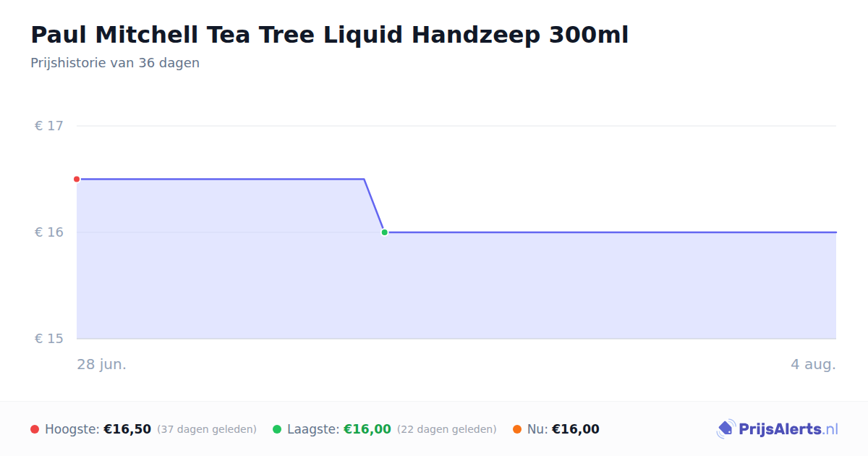The image size is (868, 456).
Task: Click the green lowest-price dot in legend
Action: click(277, 429)
